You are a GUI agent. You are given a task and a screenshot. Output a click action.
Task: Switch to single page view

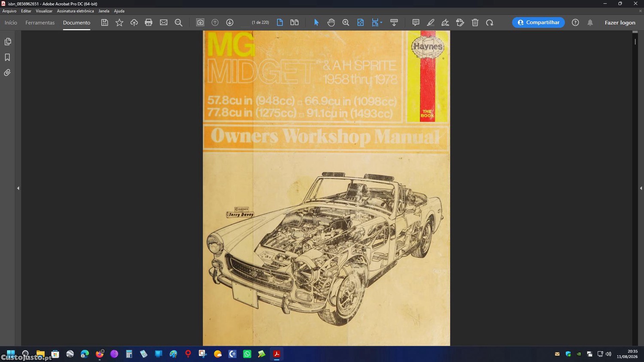(280, 22)
